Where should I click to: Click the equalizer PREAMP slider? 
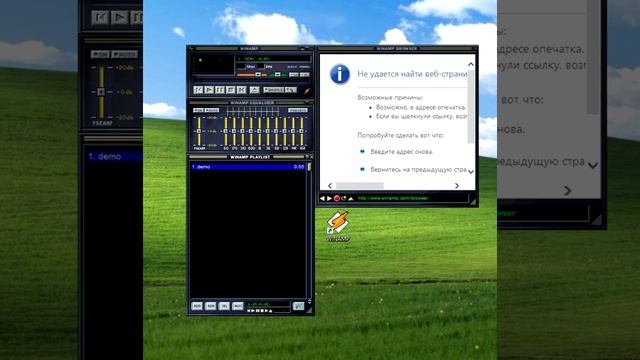click(199, 131)
